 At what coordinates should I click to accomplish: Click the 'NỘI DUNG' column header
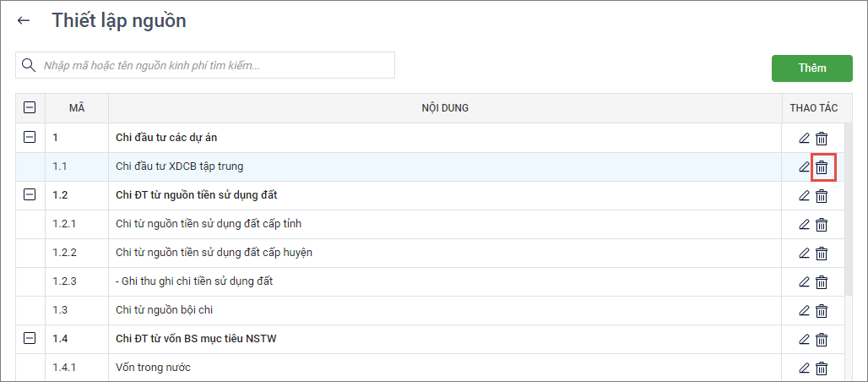coord(445,108)
